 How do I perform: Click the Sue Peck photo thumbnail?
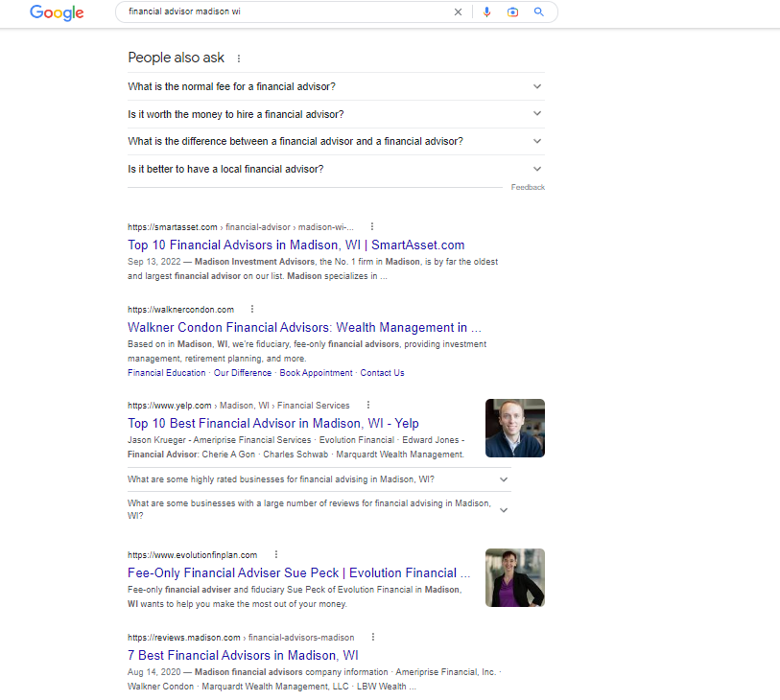coord(515,577)
